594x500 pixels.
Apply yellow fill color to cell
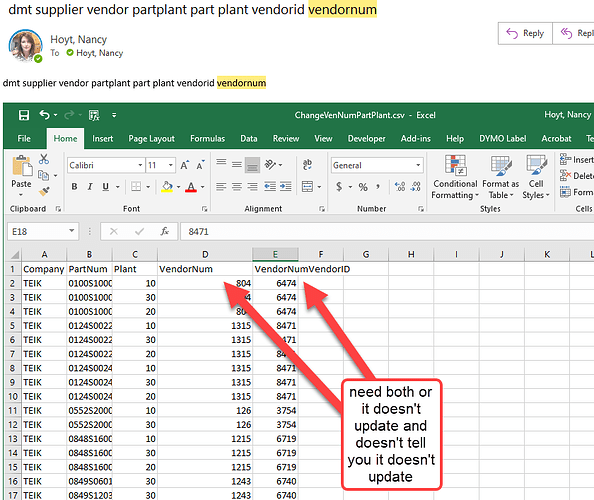tap(167, 187)
